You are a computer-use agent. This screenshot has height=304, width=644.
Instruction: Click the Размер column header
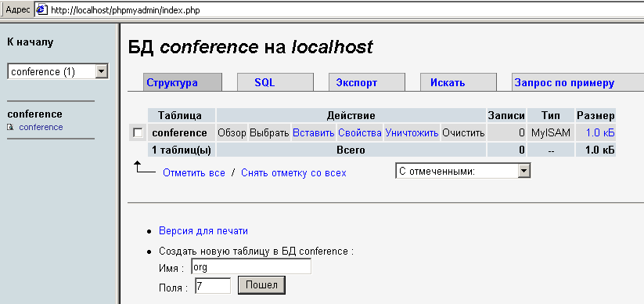(595, 115)
